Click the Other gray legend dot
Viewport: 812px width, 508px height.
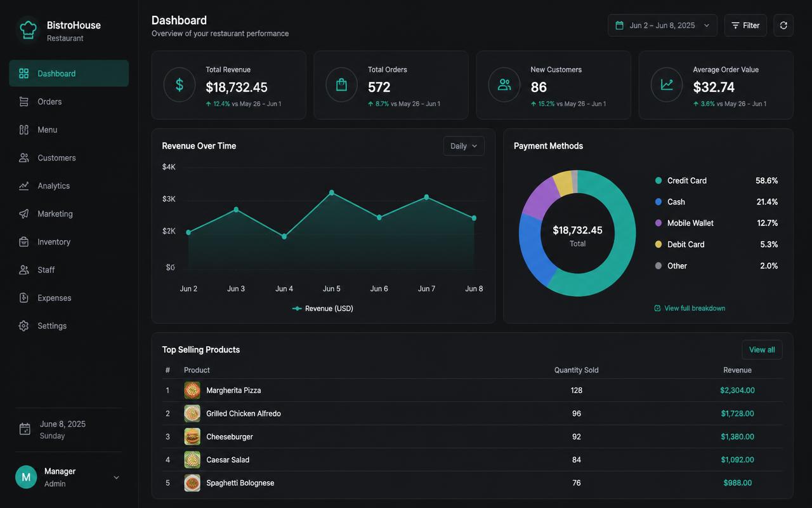tap(658, 266)
